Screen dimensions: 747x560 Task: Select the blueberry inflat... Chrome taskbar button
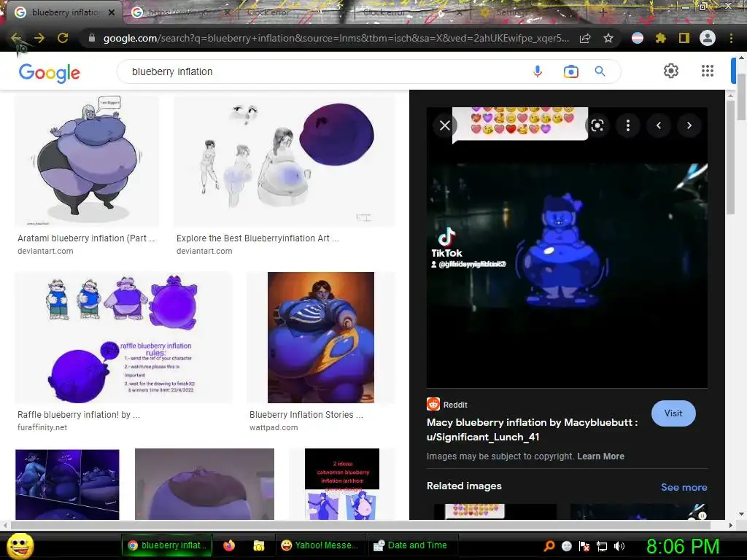pyautogui.click(x=167, y=545)
